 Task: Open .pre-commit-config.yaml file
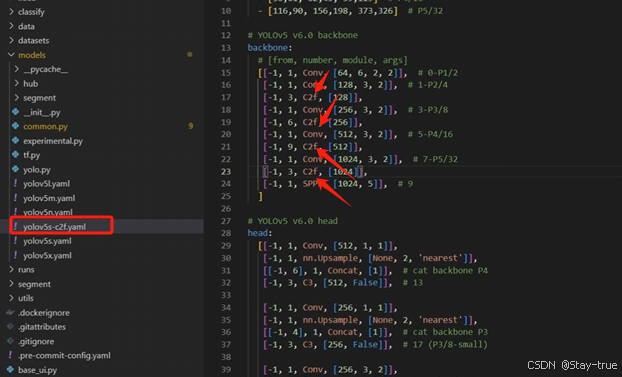pos(64,356)
